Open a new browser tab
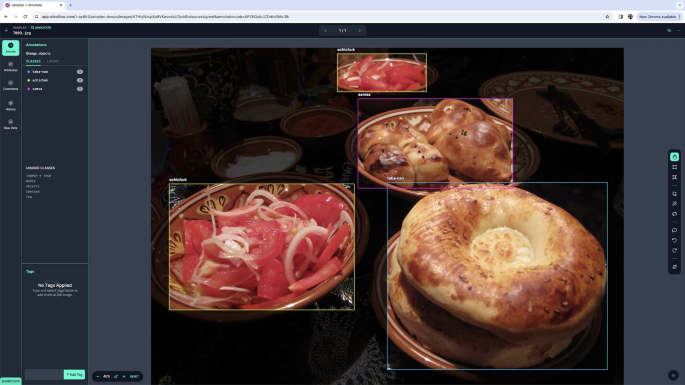 point(70,5)
